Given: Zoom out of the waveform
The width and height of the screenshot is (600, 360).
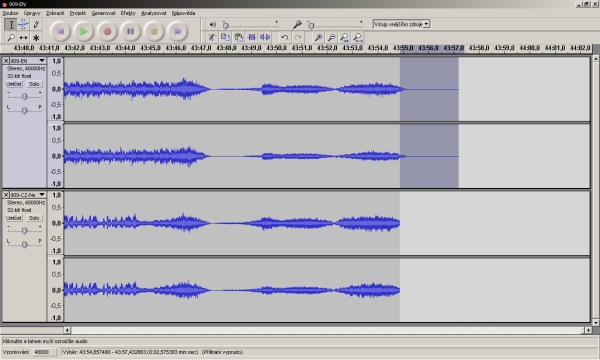Looking at the screenshot, I should pos(331,37).
